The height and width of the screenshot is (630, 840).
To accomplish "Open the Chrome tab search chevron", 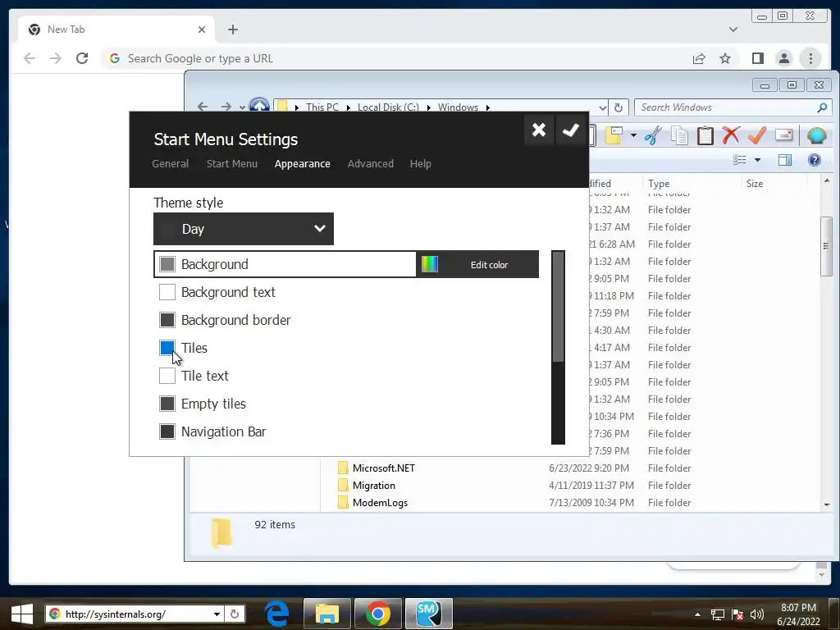I will pyautogui.click(x=733, y=30).
